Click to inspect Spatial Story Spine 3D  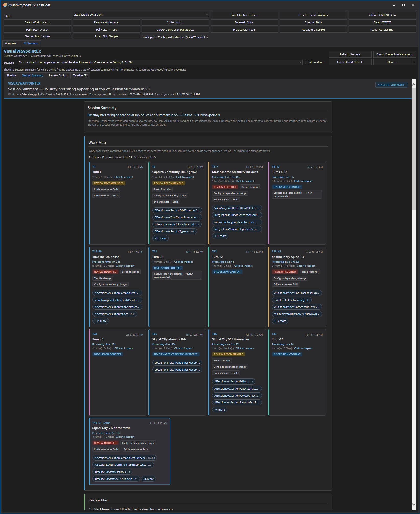[306, 266]
